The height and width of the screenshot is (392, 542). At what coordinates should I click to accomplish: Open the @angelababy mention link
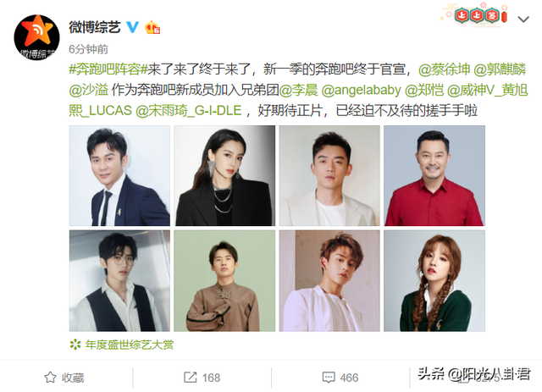click(361, 91)
